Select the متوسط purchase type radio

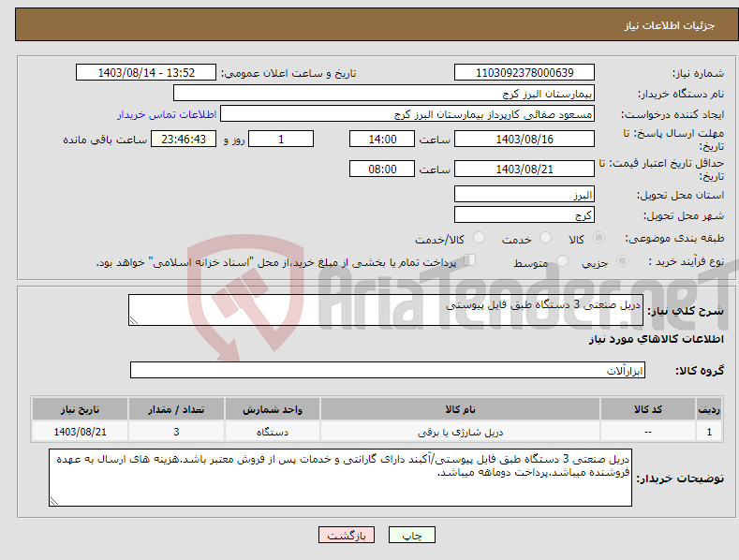pyautogui.click(x=562, y=260)
